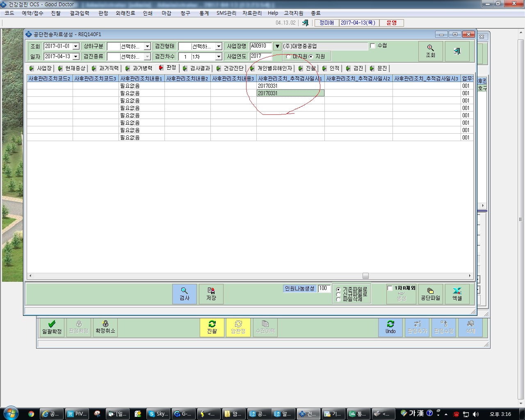The image size is (525, 420).
Task: Export data with the 엑셀 button
Action: point(457,294)
